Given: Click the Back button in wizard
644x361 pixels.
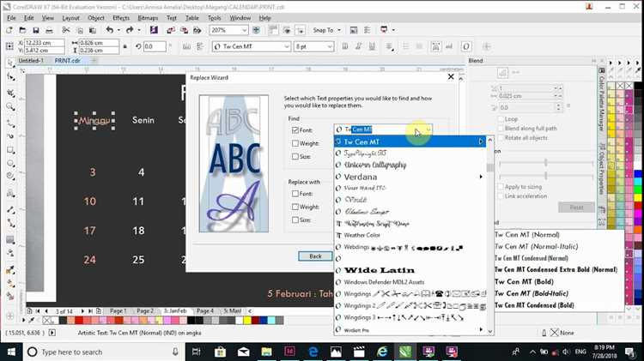Looking at the screenshot, I should [x=315, y=256].
